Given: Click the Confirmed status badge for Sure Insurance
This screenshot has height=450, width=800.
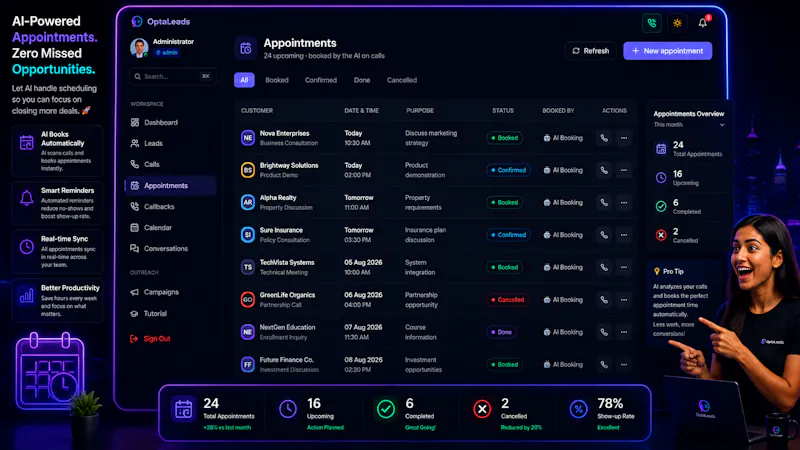Looking at the screenshot, I should [508, 235].
